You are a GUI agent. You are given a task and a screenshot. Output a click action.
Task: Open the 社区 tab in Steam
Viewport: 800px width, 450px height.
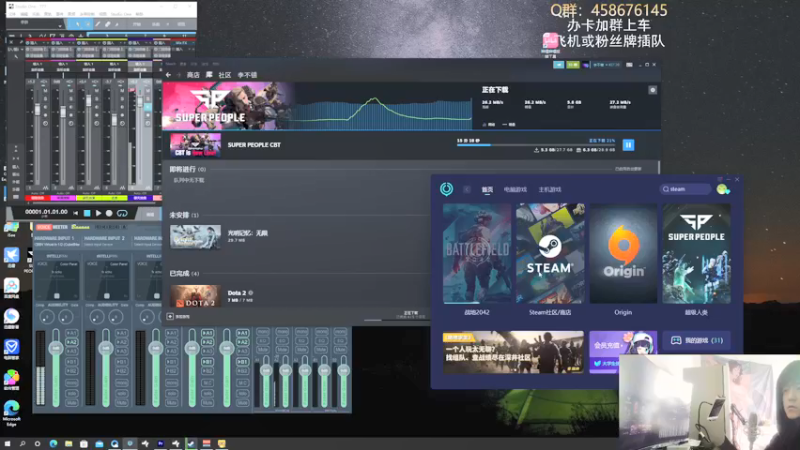tap(224, 75)
